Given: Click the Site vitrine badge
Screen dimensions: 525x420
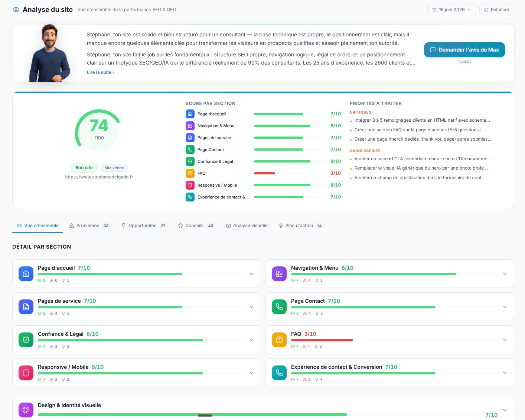Looking at the screenshot, I should pyautogui.click(x=114, y=168).
